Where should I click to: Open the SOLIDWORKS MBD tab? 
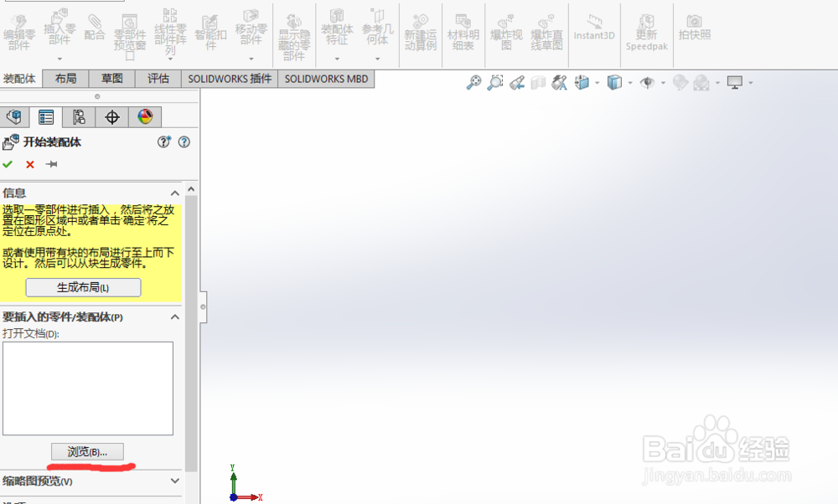(x=326, y=78)
